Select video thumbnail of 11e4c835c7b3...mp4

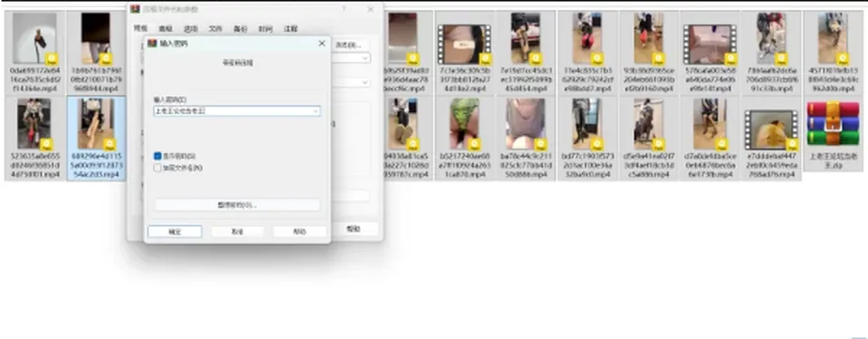pyautogui.click(x=587, y=39)
